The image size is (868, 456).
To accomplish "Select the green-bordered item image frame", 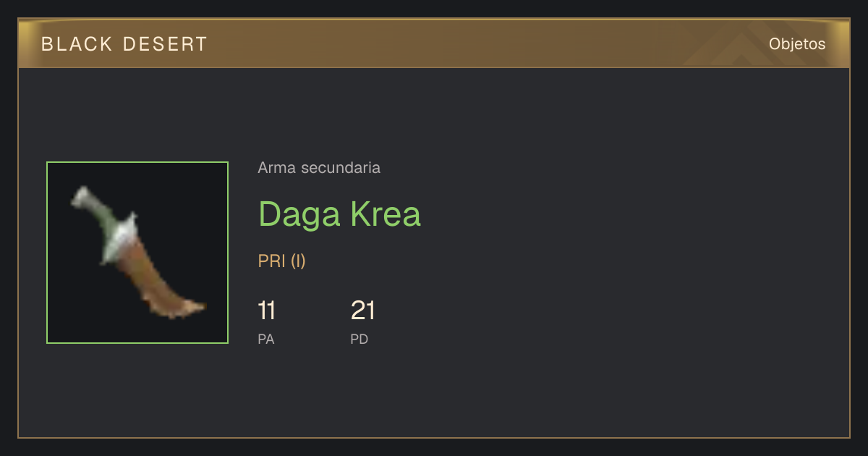I will click(x=137, y=253).
